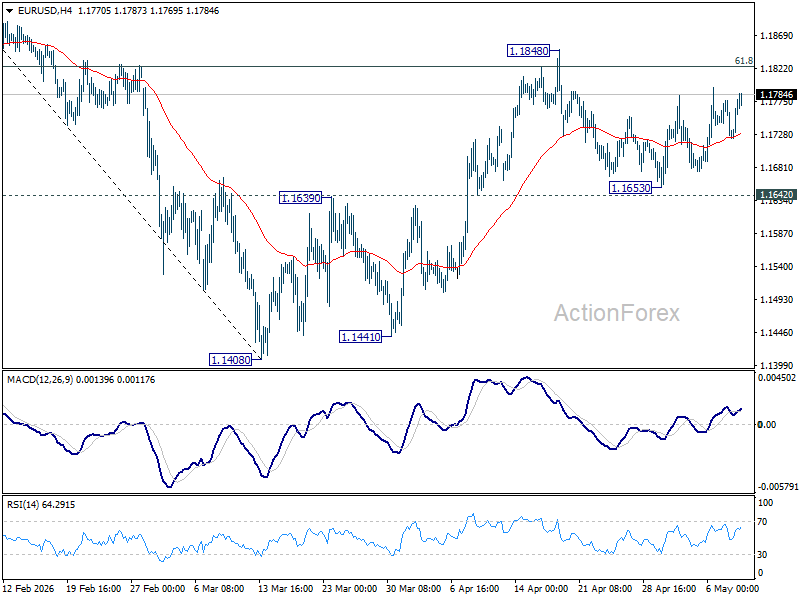This screenshot has height=600, width=800.
Task: Select the MACD zero line value 0.00
Action: (767, 424)
